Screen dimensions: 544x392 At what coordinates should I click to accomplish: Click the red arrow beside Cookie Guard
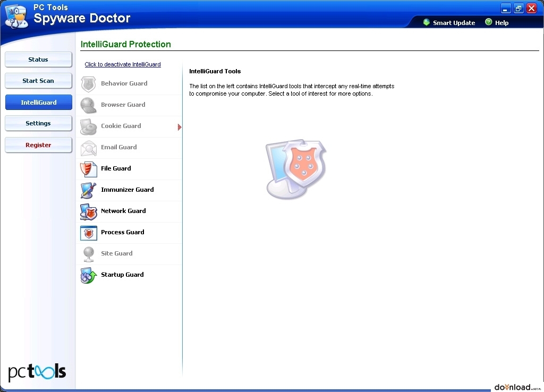click(x=180, y=127)
